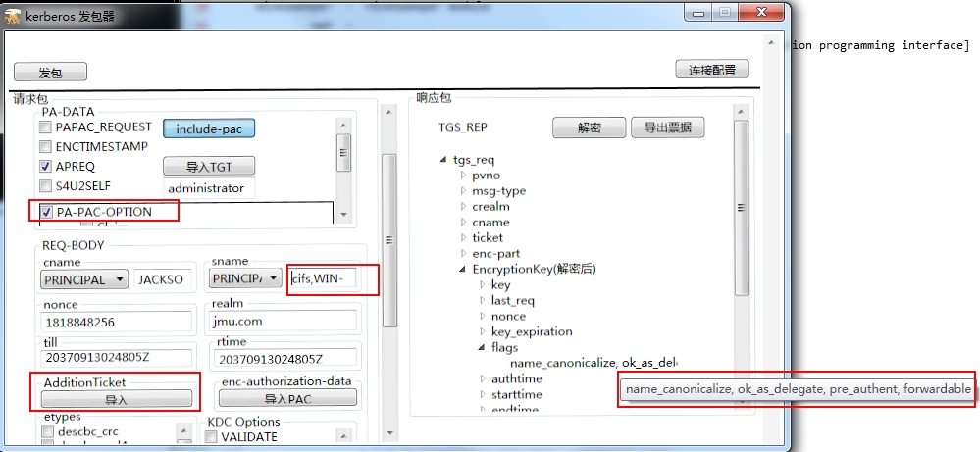Enable the PAPAC_REQUEST checkbox
The width and height of the screenshot is (980, 452).
click(x=45, y=127)
